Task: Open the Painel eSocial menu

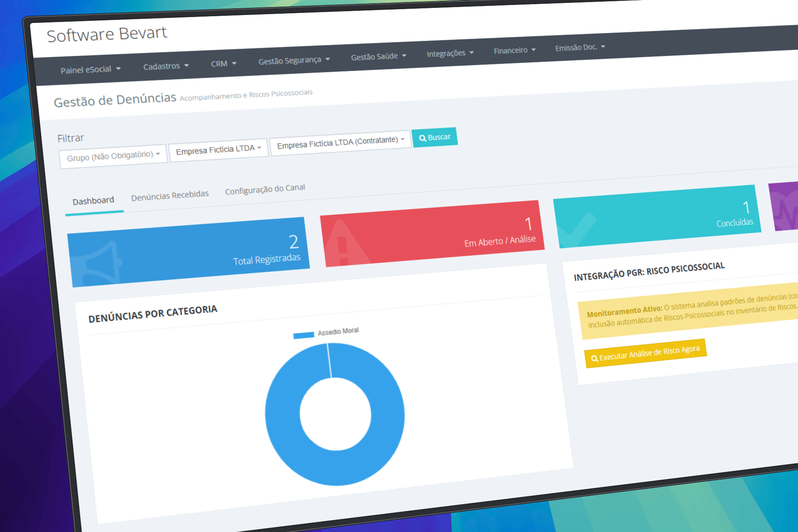Action: tap(90, 69)
